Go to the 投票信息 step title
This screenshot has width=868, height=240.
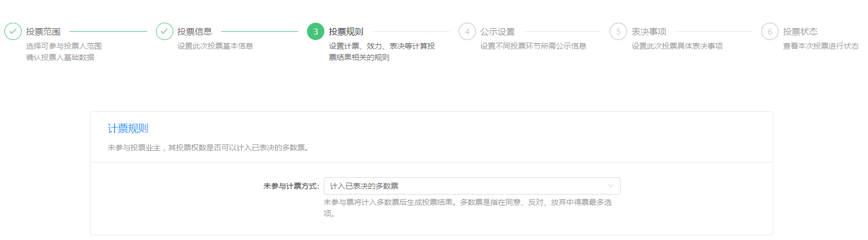click(x=195, y=31)
